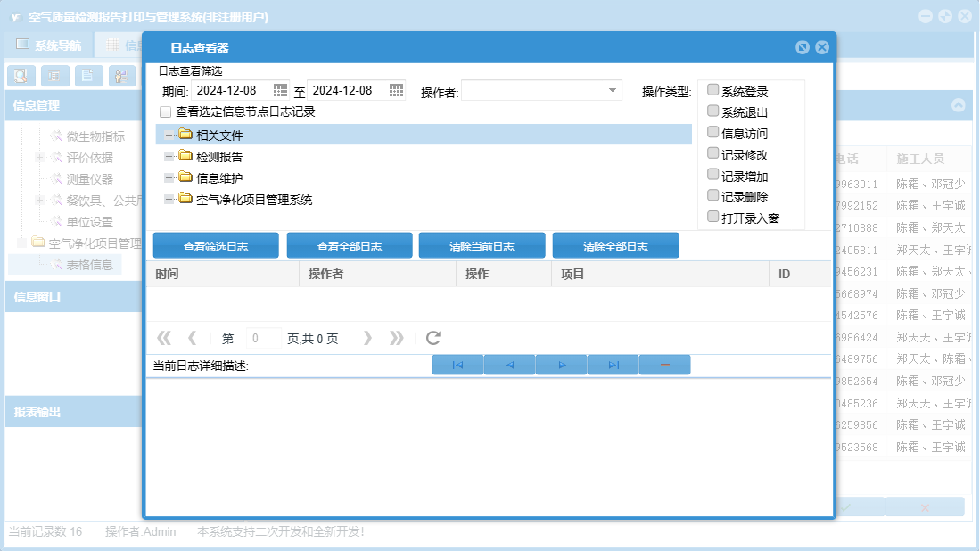This screenshot has width=980, height=551.
Task: Check 查看选定信息节点日志记录 option
Action: [165, 112]
